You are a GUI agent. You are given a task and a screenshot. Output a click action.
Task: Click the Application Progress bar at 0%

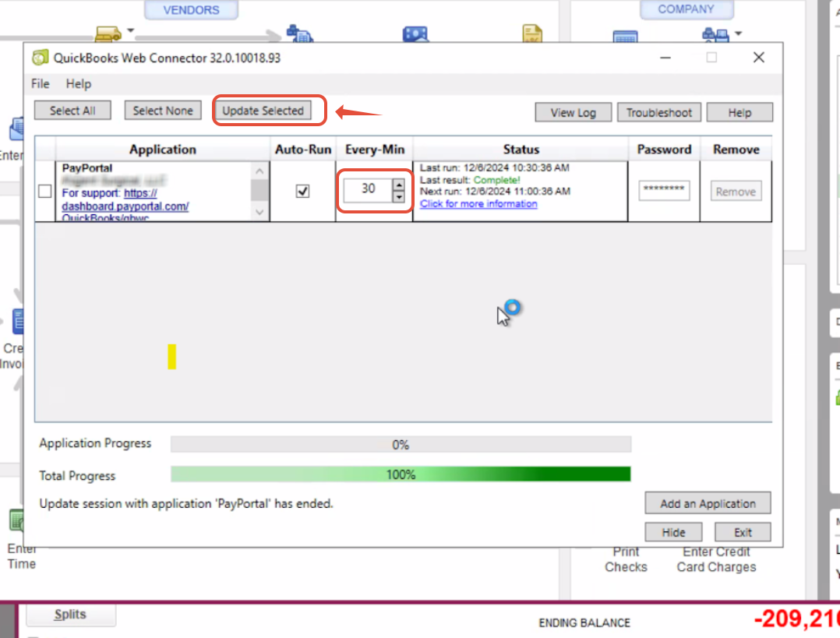pos(401,444)
